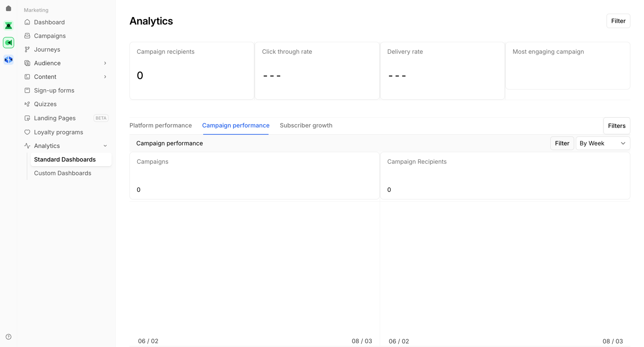Click Filter button next to By Week
The image size is (644, 347).
coord(562,143)
